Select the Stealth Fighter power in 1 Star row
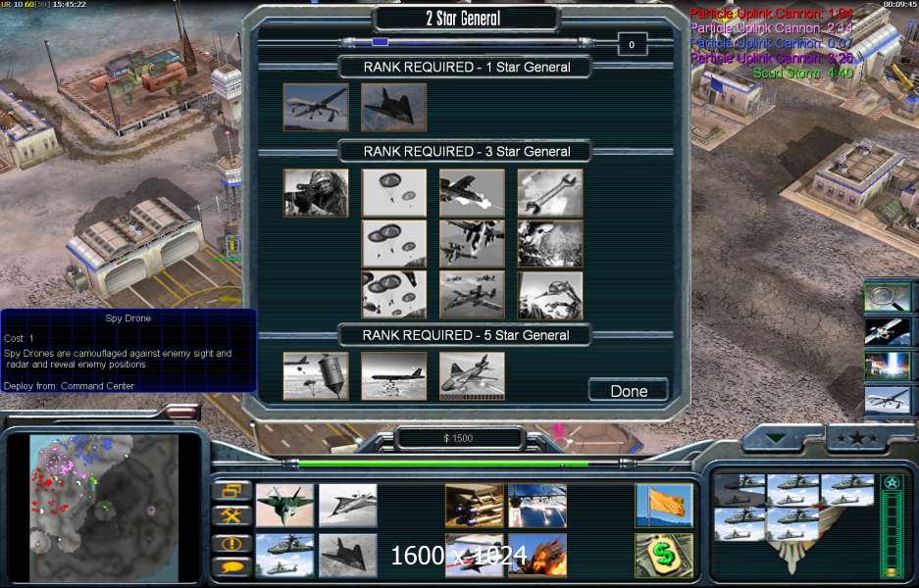 (394, 107)
